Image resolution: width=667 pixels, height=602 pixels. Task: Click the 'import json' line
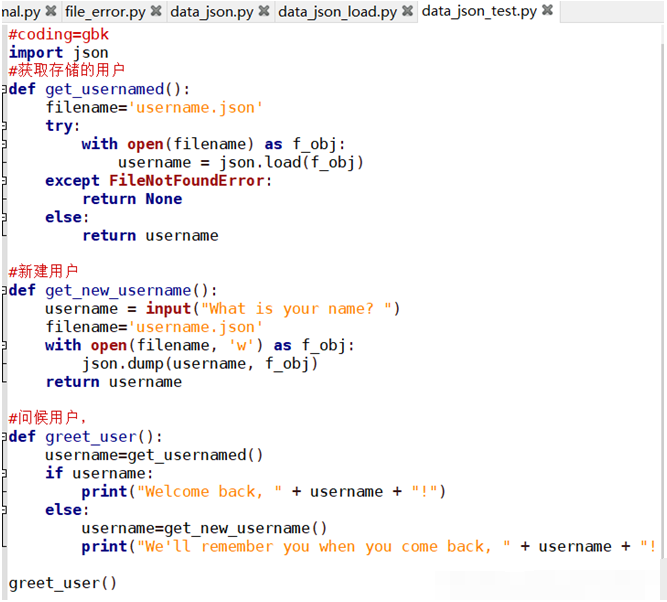point(59,53)
